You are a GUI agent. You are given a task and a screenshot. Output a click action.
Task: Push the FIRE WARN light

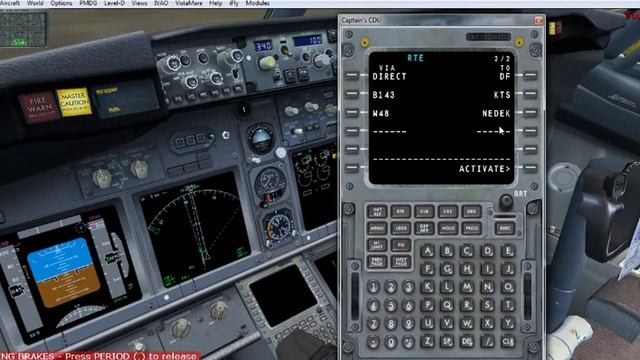point(38,107)
